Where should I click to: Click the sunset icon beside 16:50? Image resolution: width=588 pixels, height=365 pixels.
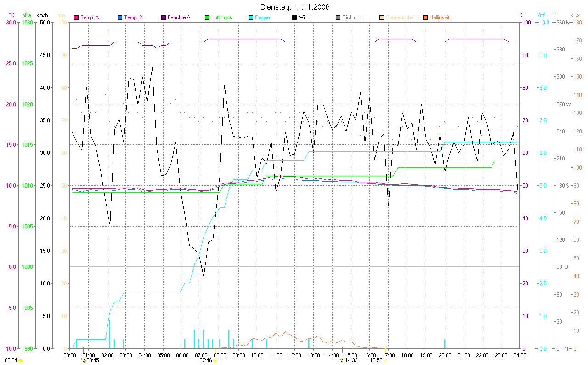point(385,361)
